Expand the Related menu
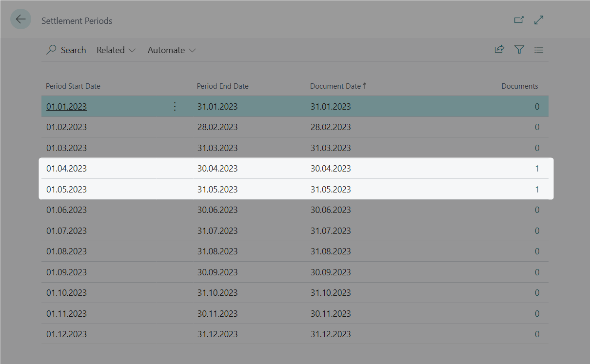 116,50
